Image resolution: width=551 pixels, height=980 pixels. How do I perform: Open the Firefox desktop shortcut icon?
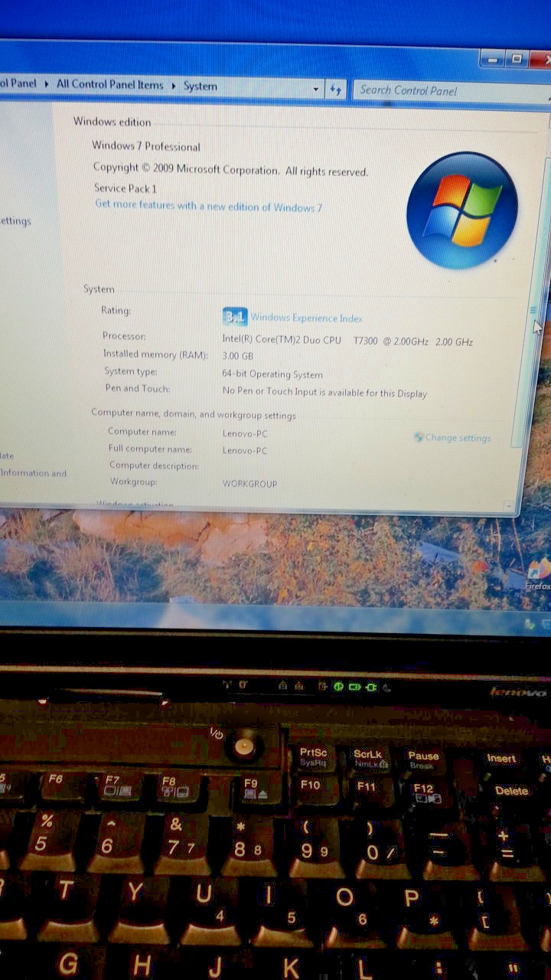pyautogui.click(x=538, y=573)
